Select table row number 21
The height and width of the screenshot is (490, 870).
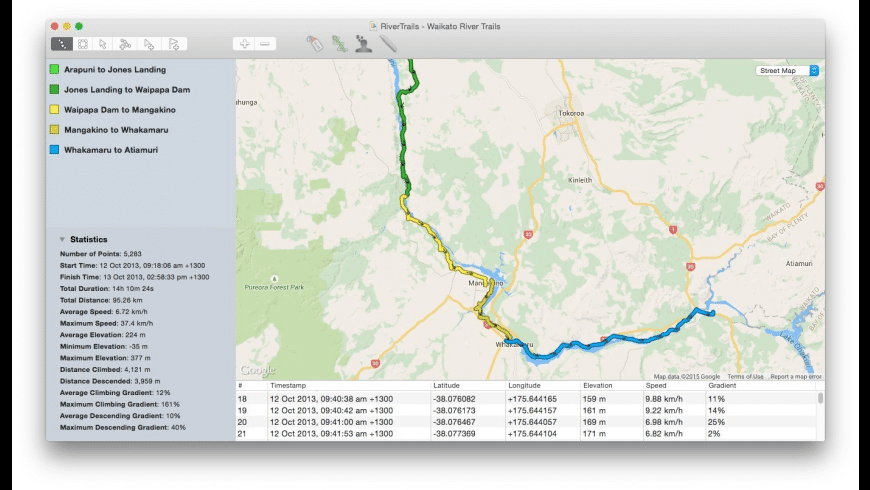tap(526, 433)
